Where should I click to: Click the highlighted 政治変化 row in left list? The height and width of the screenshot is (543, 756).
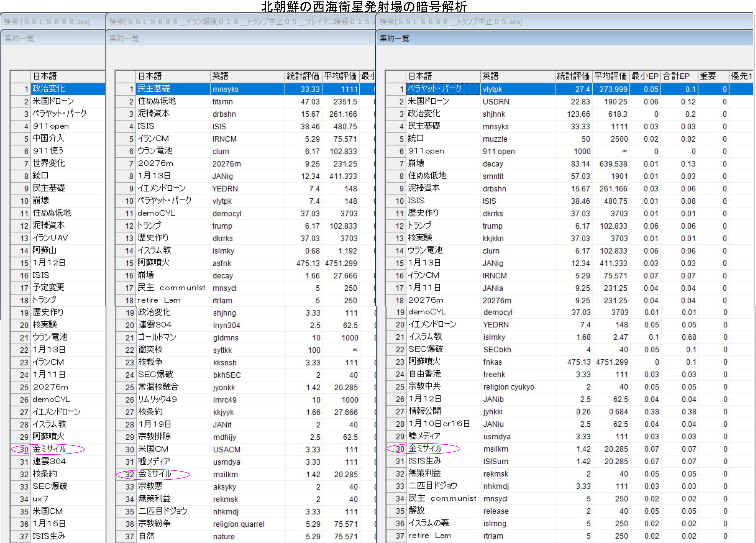[x=49, y=89]
